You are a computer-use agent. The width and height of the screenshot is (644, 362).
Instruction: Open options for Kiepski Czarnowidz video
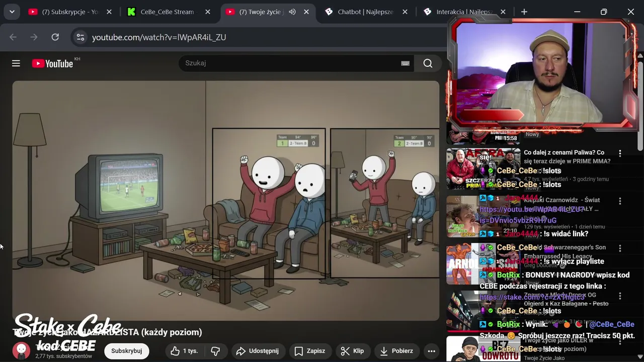point(620,201)
